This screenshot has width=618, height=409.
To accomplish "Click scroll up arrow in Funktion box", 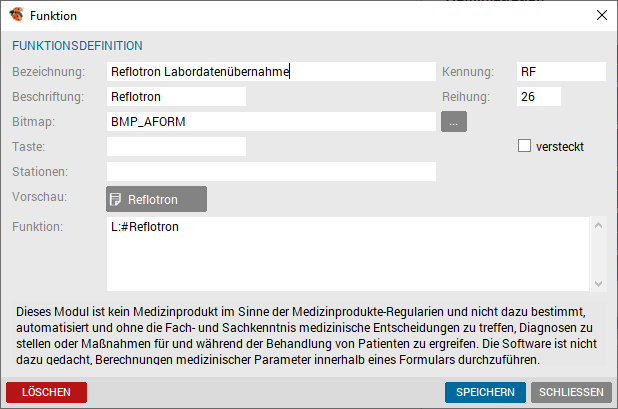I will point(598,225).
